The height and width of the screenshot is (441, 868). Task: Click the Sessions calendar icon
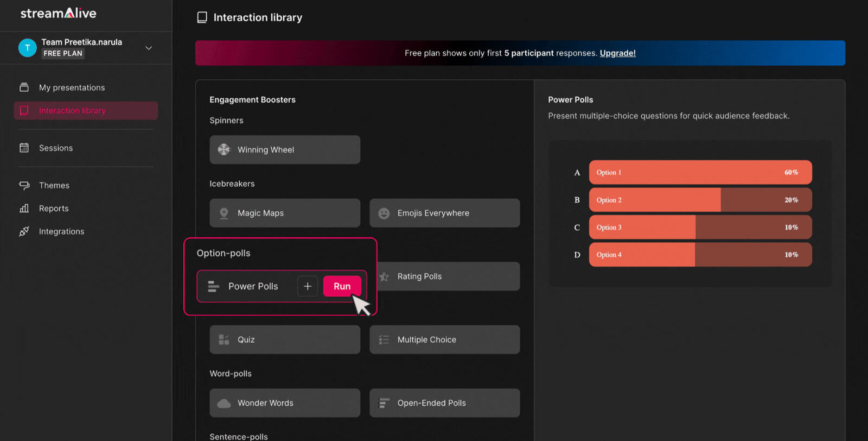click(x=24, y=148)
